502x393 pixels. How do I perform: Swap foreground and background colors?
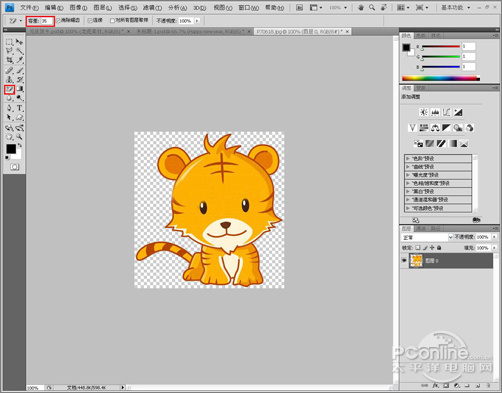[x=20, y=145]
